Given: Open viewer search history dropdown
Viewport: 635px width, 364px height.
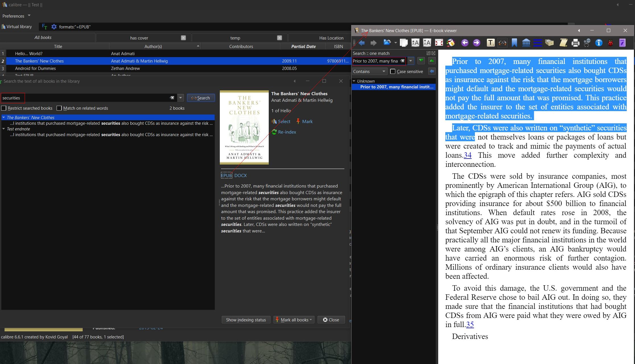Looking at the screenshot, I should tap(411, 61).
